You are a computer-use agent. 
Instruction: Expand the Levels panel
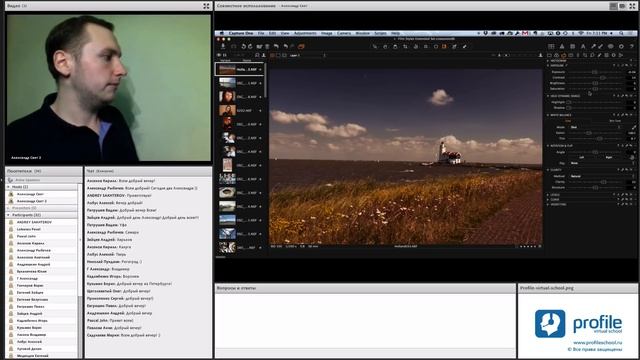tap(548, 195)
